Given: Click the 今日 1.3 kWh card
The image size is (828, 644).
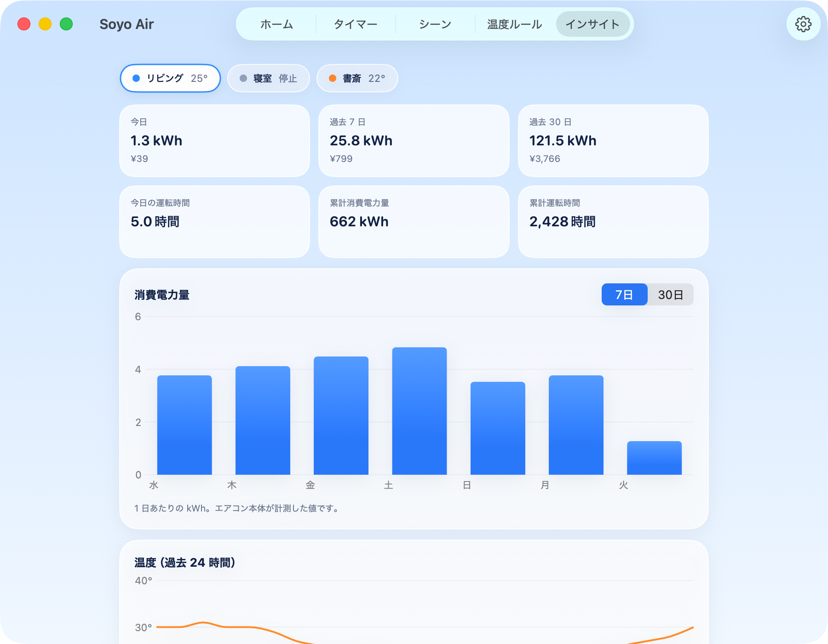Looking at the screenshot, I should point(214,141).
